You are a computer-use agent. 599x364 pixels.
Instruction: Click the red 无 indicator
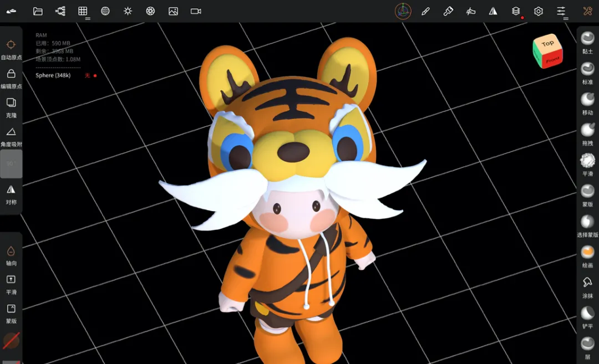(x=87, y=75)
